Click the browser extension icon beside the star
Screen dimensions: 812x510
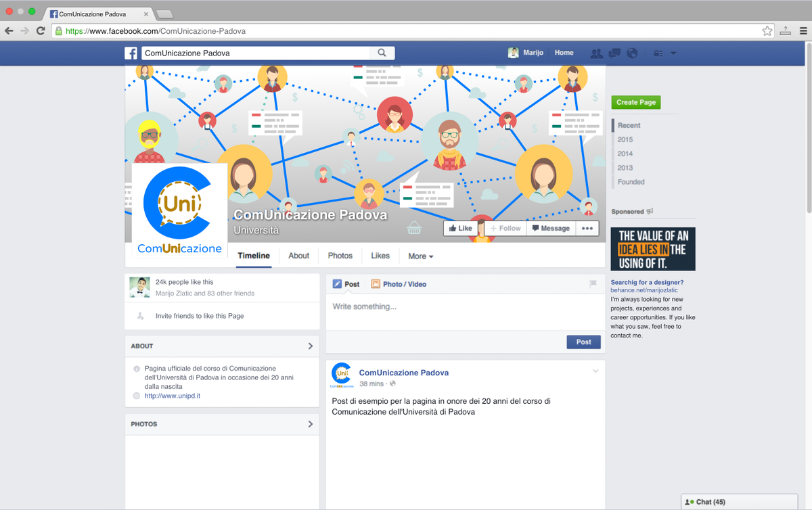[x=786, y=30]
